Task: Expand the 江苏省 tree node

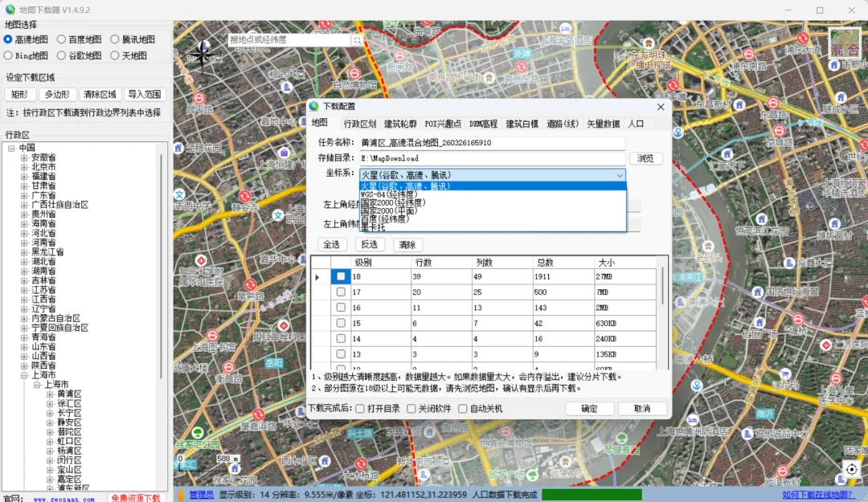Action: pyautogui.click(x=24, y=290)
